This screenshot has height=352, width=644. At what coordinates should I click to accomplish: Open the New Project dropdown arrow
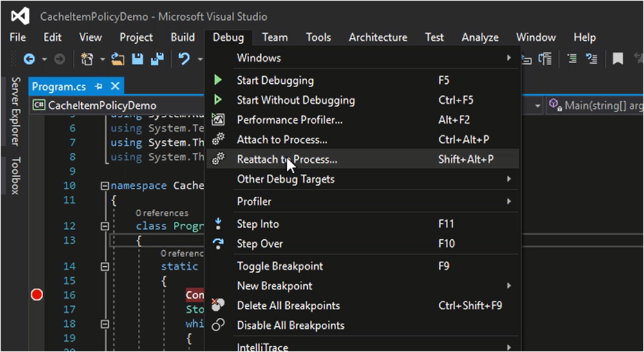102,59
